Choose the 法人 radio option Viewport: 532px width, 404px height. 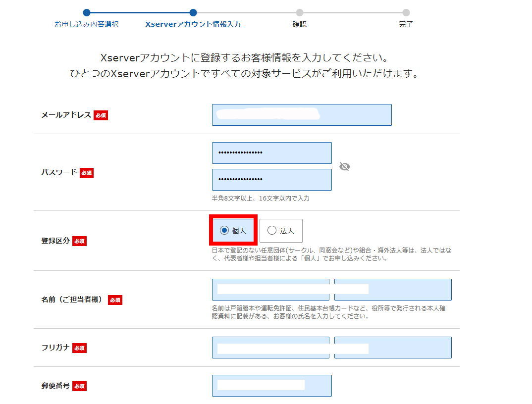click(272, 230)
